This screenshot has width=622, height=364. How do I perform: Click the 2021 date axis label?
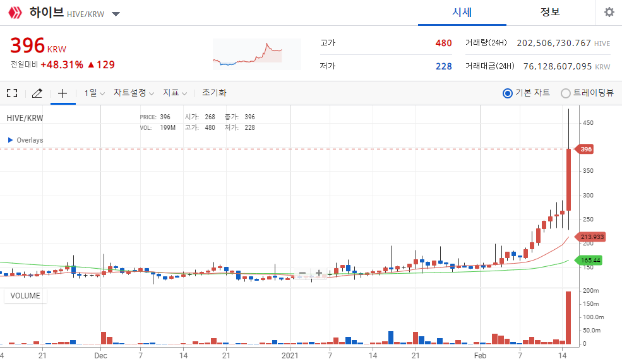[290, 356]
